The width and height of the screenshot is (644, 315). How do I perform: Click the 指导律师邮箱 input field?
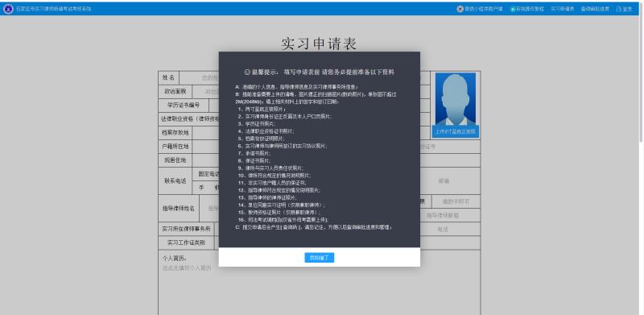[443, 215]
